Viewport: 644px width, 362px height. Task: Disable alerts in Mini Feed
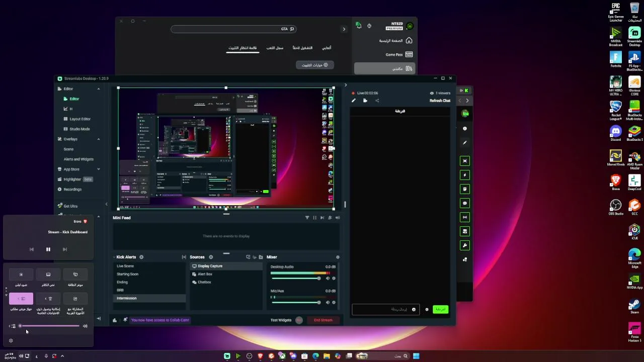pyautogui.click(x=330, y=218)
